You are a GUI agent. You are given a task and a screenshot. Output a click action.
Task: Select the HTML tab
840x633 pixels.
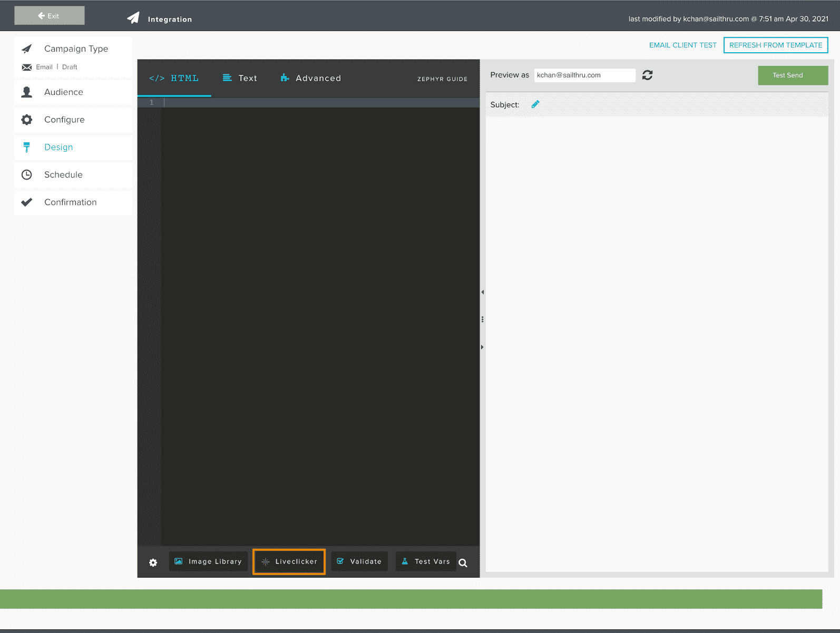[174, 78]
